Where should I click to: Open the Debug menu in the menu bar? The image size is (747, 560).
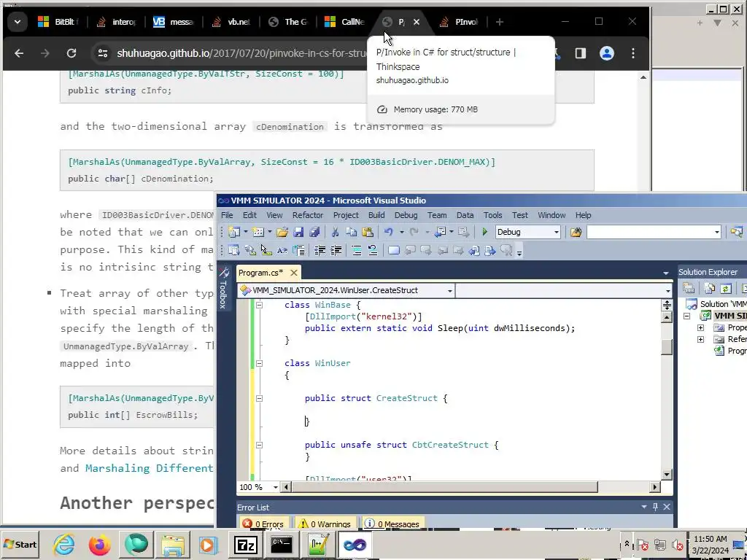pos(406,215)
